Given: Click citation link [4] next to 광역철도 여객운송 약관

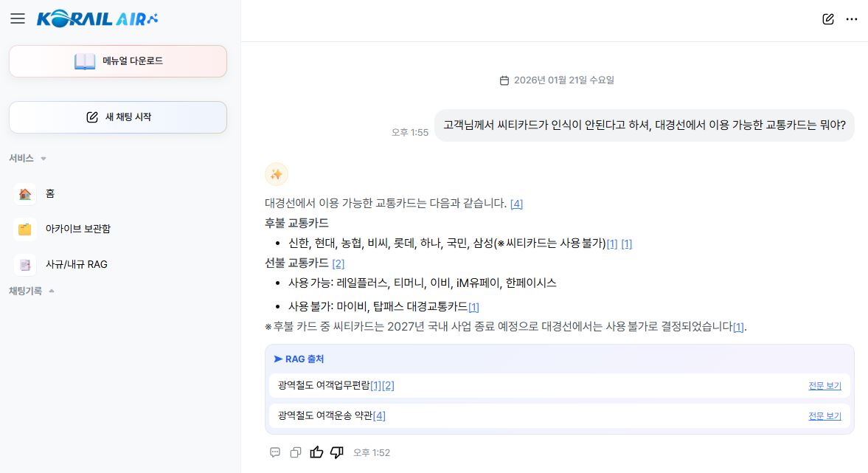Looking at the screenshot, I should point(379,415).
